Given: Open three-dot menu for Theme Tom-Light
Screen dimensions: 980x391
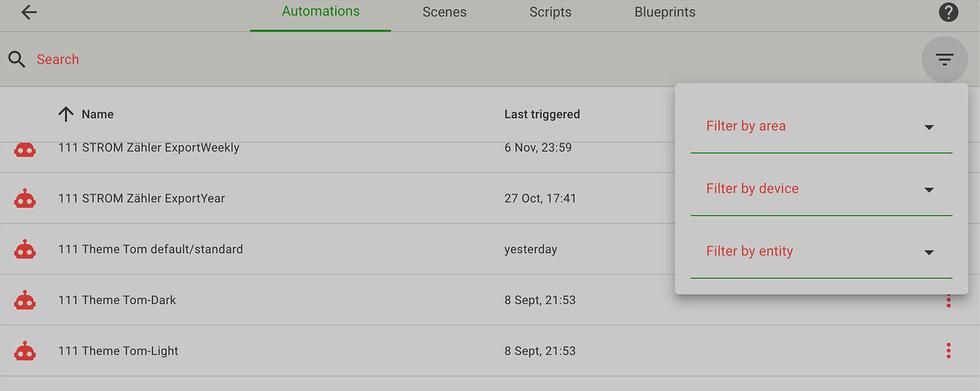Looking at the screenshot, I should point(949,351).
